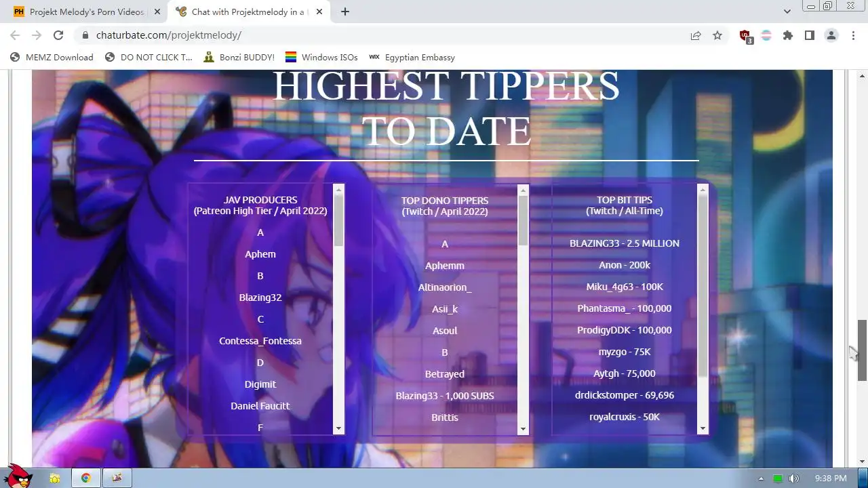The height and width of the screenshot is (488, 868).
Task: Click Top Dono Tippers scrollbar thumb
Action: point(523,220)
